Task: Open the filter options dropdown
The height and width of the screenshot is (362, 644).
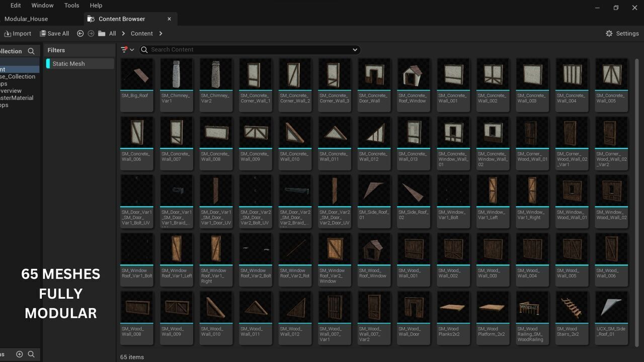Action: 127,49
